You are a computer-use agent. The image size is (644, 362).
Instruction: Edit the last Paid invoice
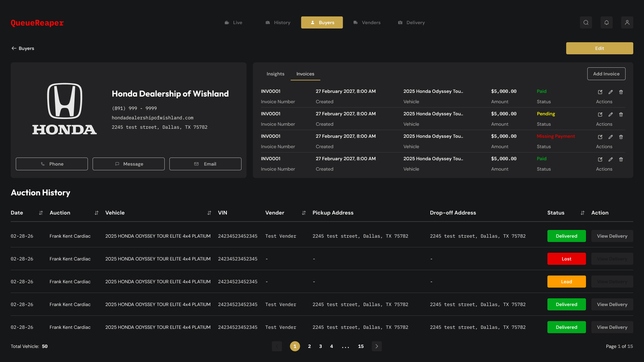coord(611,160)
